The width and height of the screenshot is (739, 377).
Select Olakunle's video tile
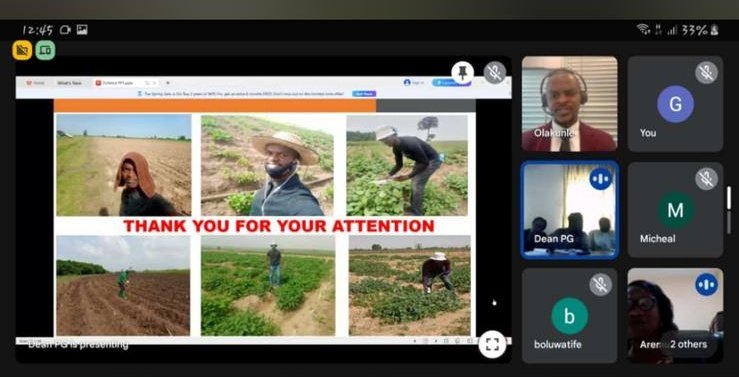(569, 104)
